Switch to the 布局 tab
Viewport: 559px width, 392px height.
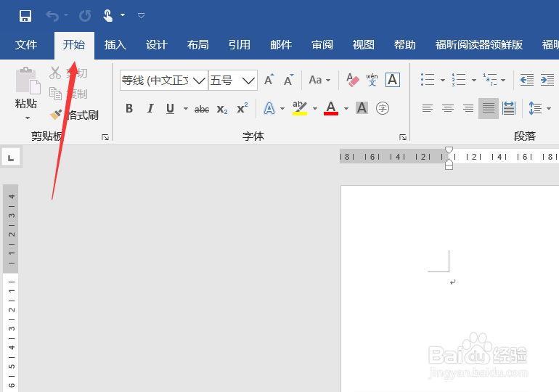(x=198, y=45)
